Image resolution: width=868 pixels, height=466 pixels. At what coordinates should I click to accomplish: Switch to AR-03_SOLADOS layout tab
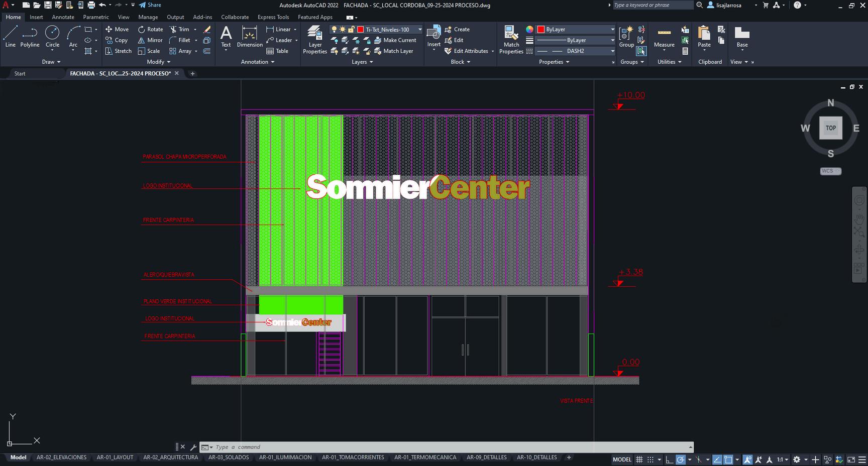click(x=229, y=457)
